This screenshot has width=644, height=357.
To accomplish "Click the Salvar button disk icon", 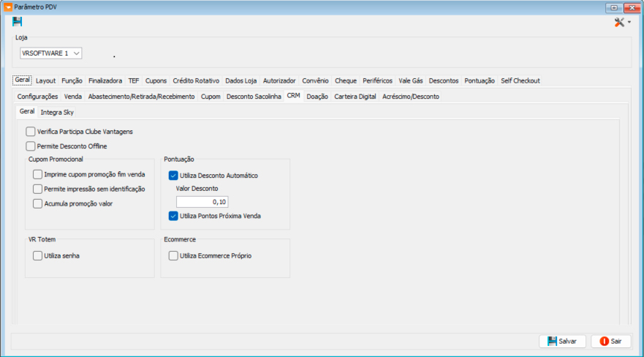I will (x=552, y=342).
